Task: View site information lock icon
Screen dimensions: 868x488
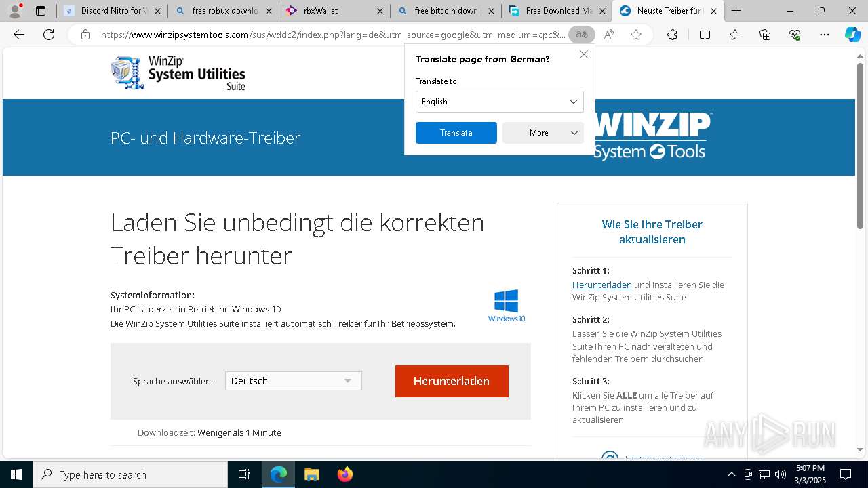Action: 85,35
